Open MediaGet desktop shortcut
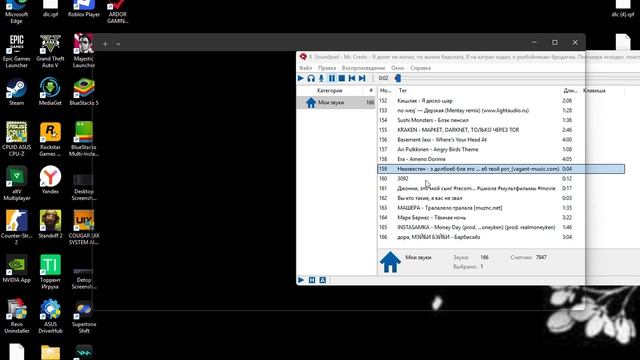Screen dimensions: 640x360 [x=50, y=92]
